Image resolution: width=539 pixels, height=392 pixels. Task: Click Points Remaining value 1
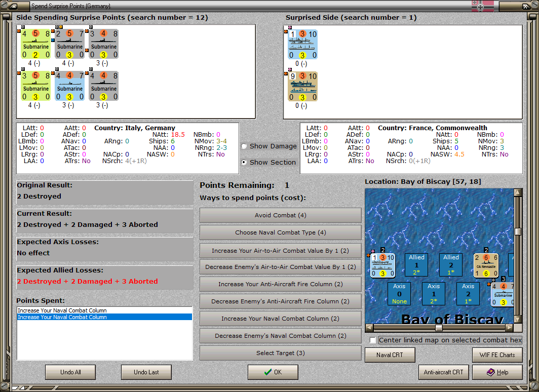point(287,185)
